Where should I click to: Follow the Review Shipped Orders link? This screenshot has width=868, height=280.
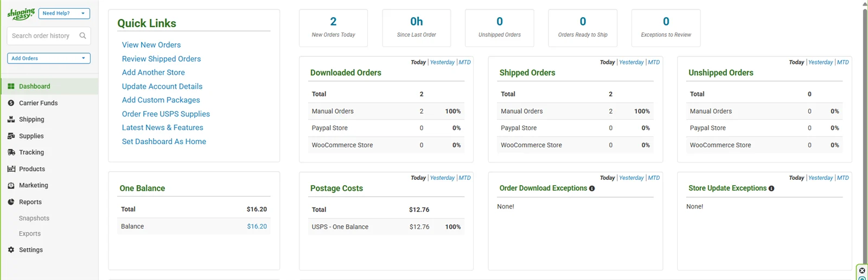(x=161, y=58)
